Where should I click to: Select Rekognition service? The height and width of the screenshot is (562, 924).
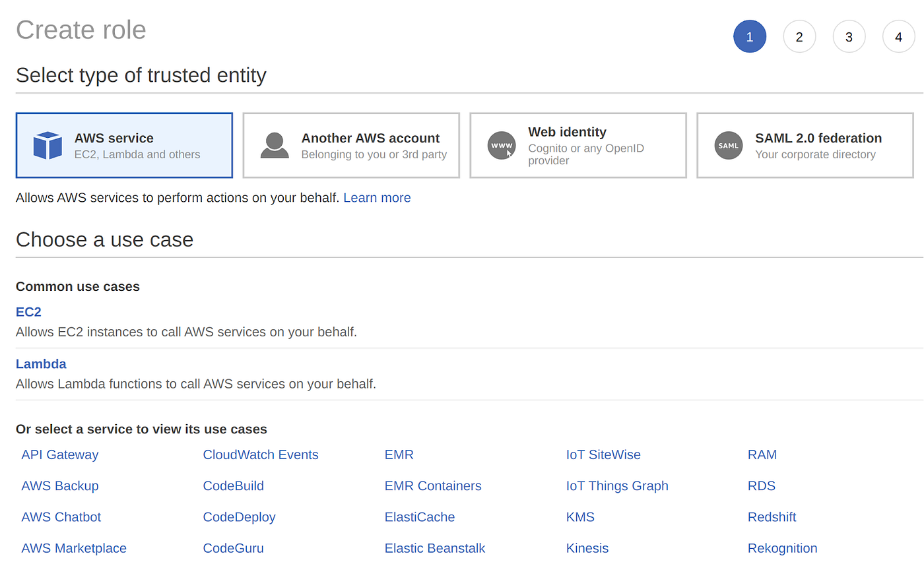tap(783, 548)
